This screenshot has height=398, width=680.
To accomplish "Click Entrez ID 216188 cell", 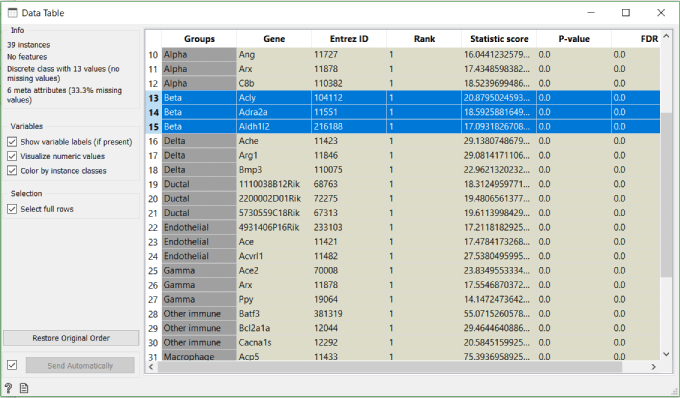I will [x=349, y=127].
